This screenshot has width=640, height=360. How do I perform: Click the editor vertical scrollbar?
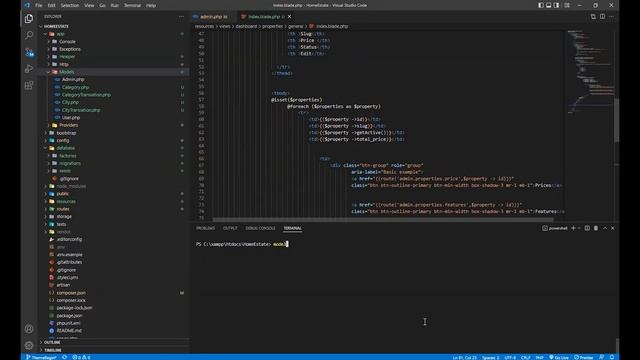point(616,120)
